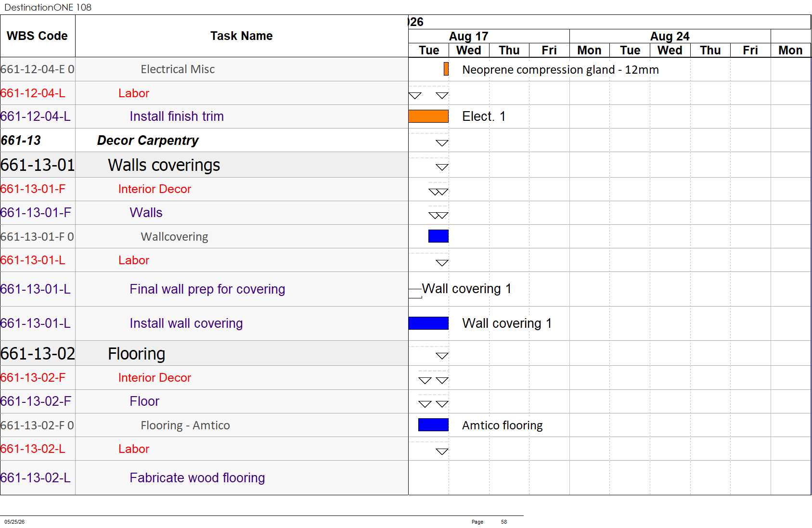Image resolution: width=812 pixels, height=528 pixels.
Task: Select the Floor task name
Action: point(144,401)
